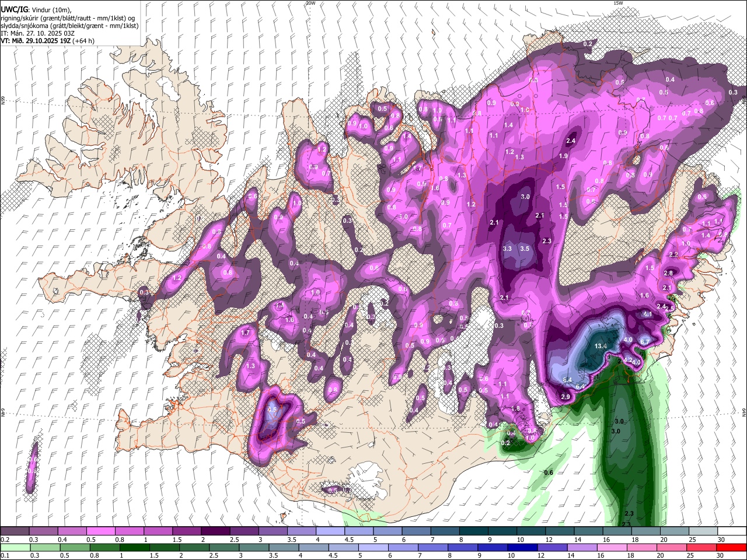Click the 0.2 label on snow legend scale
This screenshot has width=747, height=560.
pyautogui.click(x=5, y=540)
